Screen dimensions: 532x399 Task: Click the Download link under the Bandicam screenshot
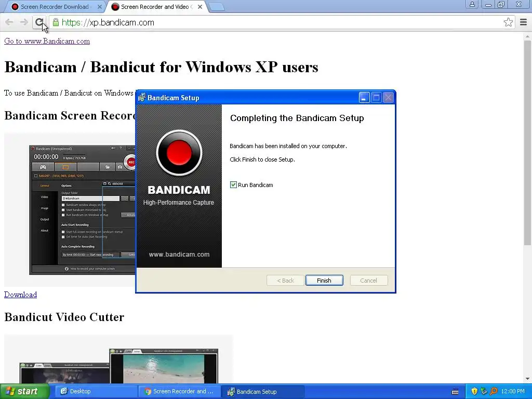20,295
